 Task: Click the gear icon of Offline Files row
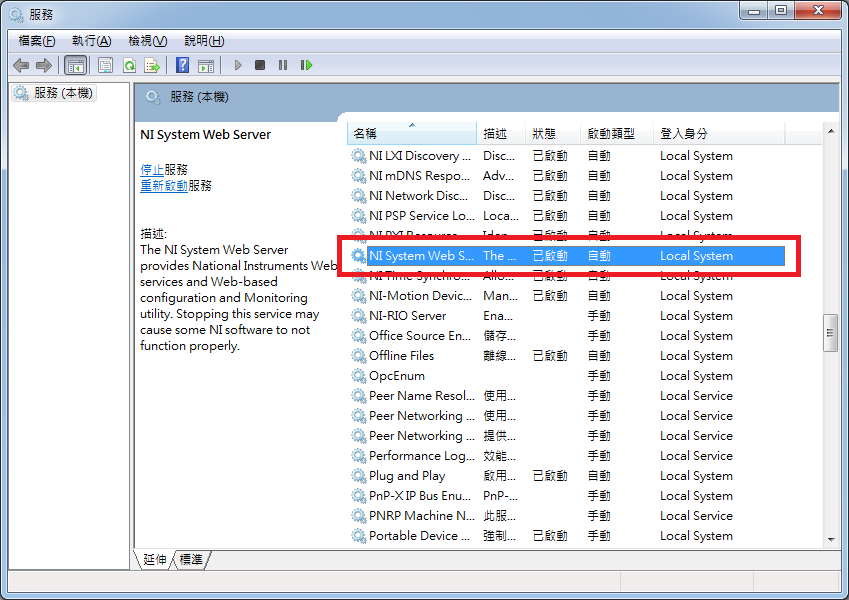click(x=358, y=356)
